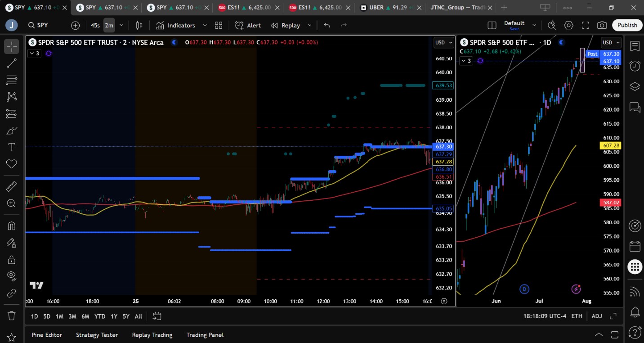Image resolution: width=644 pixels, height=343 pixels.
Task: Select the ruler measure tool
Action: 12,186
